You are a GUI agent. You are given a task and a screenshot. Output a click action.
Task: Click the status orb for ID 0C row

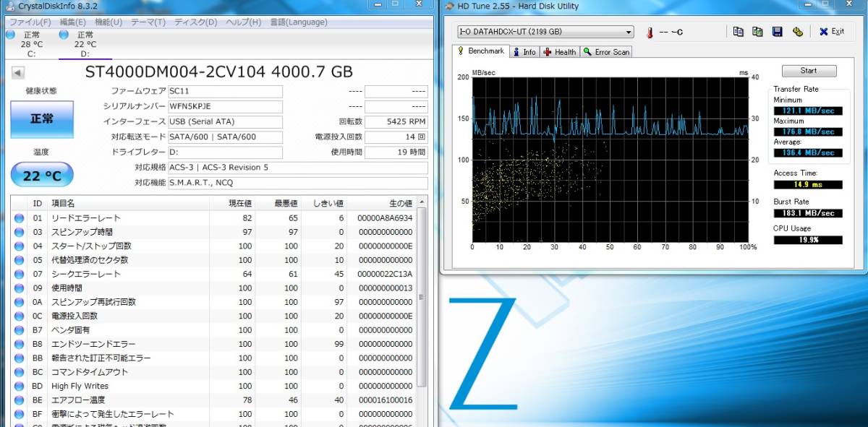point(20,316)
